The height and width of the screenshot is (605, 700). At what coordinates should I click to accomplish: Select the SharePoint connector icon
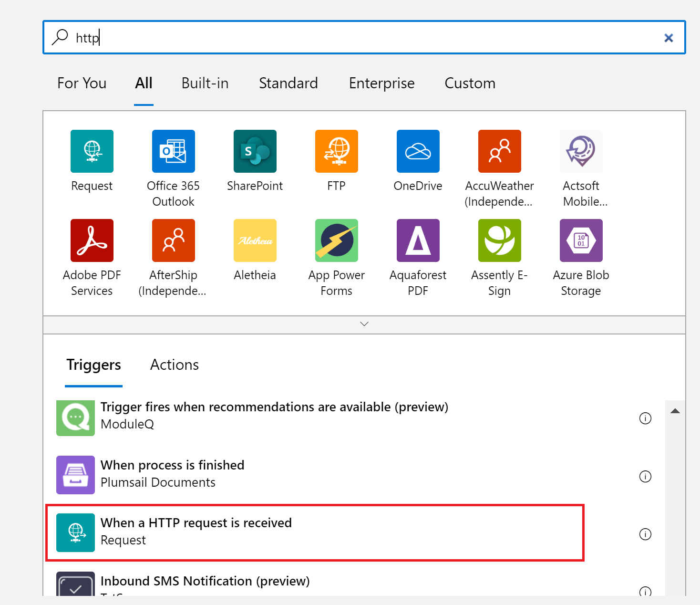255,151
